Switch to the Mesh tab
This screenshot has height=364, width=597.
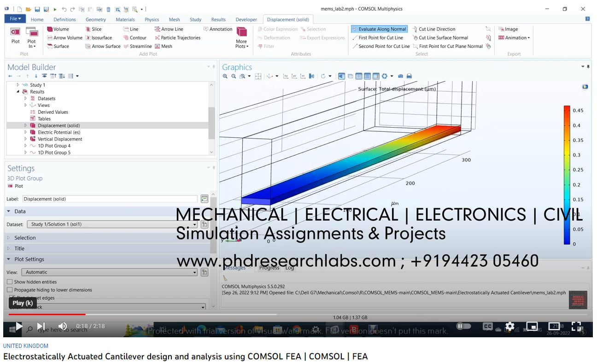(x=174, y=19)
